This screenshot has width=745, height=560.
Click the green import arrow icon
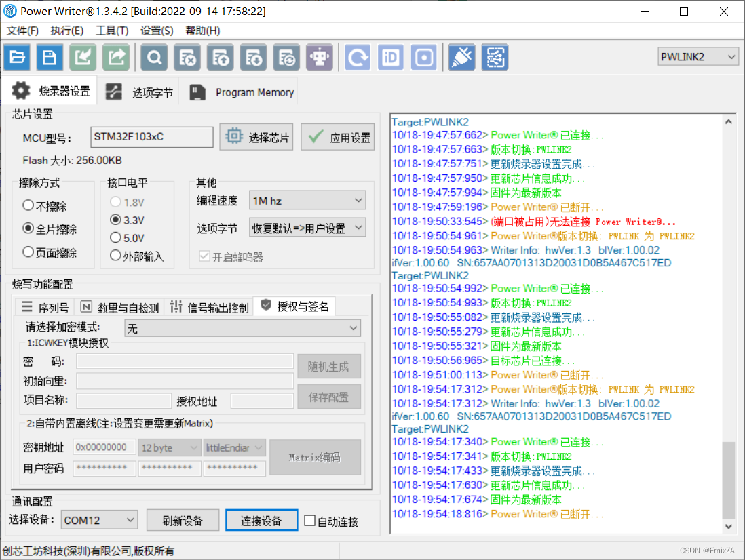pos(83,58)
